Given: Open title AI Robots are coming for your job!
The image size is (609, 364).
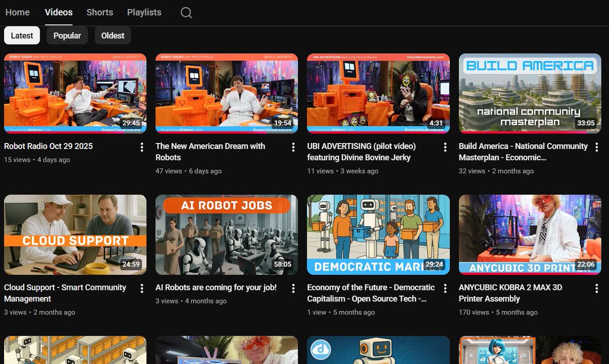Looking at the screenshot, I should tap(216, 287).
